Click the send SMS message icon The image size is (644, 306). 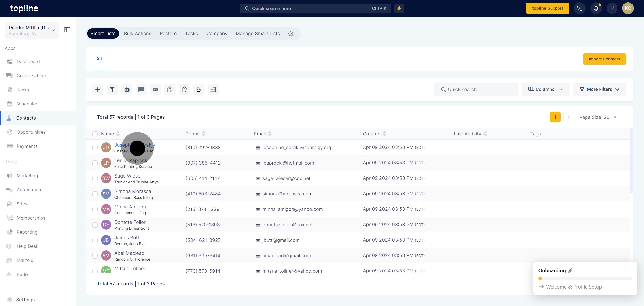141,89
